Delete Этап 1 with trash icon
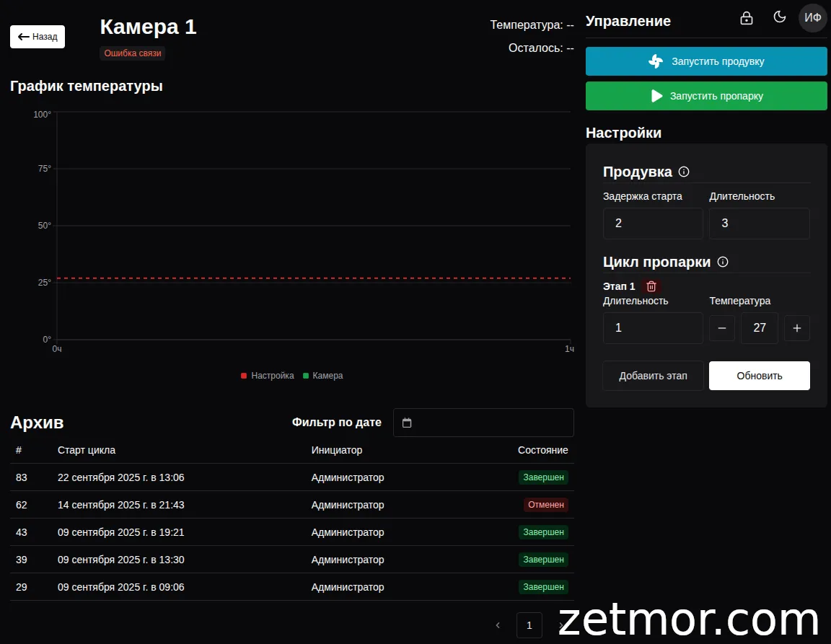 [x=651, y=286]
